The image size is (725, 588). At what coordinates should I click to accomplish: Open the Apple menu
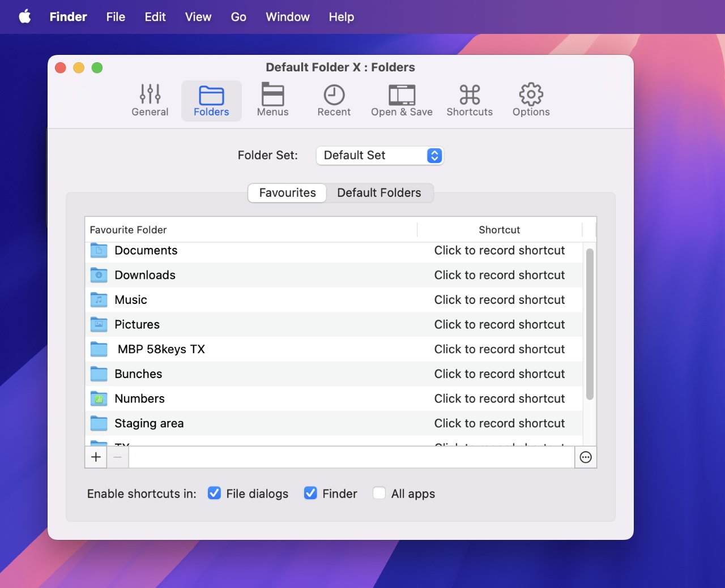[25, 17]
